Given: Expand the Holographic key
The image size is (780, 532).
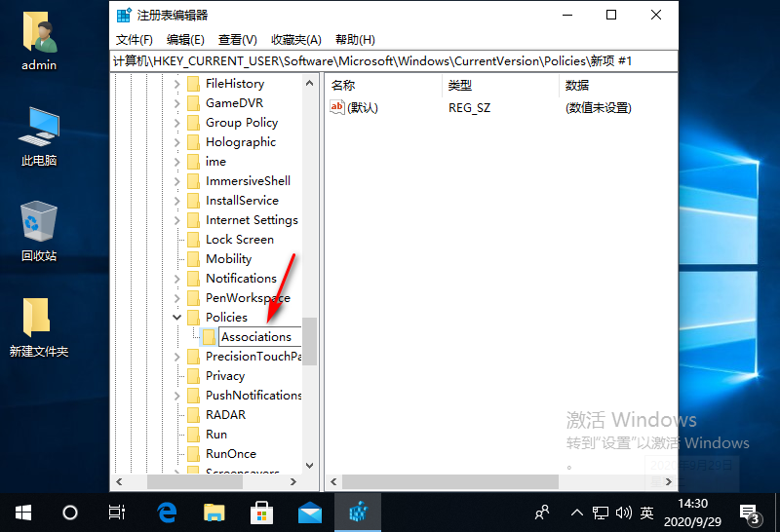Looking at the screenshot, I should tap(177, 142).
